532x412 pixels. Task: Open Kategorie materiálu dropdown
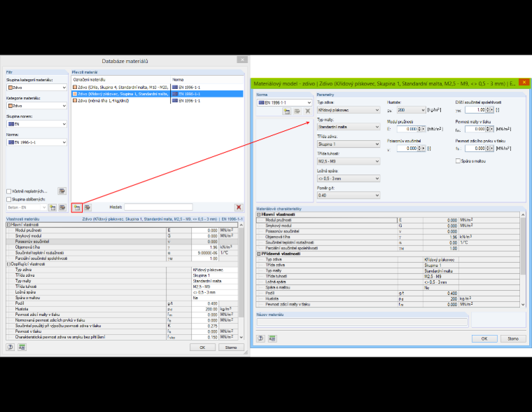click(36, 106)
